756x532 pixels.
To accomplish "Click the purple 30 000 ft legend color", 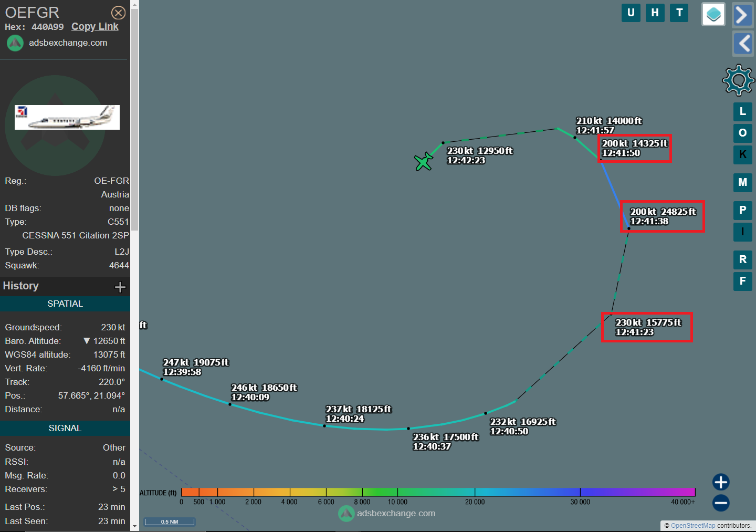I will pyautogui.click(x=580, y=492).
